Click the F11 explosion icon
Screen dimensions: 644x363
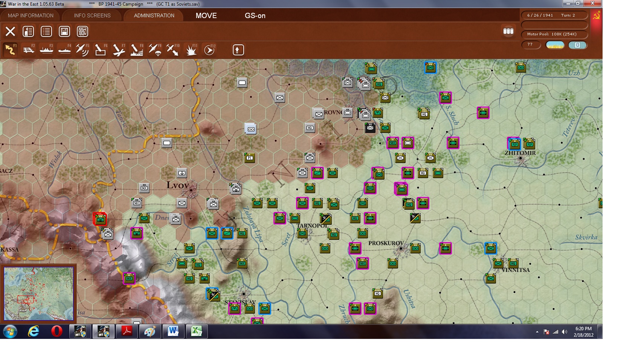(x=191, y=50)
